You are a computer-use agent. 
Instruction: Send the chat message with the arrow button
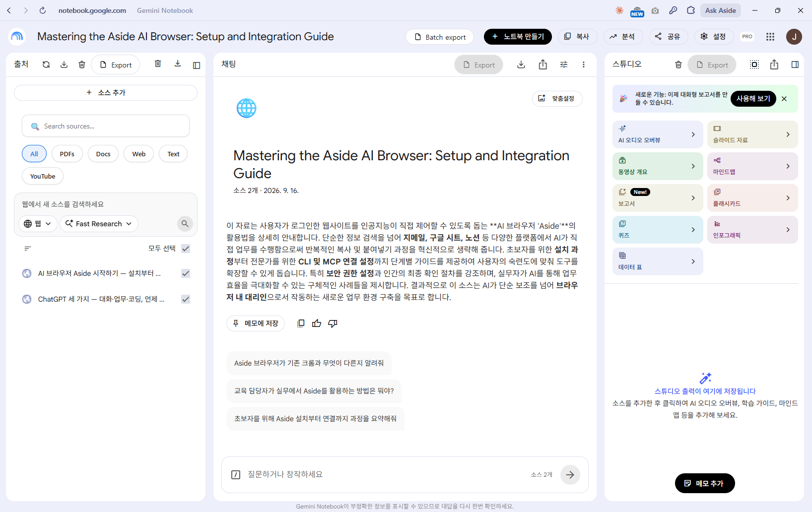click(570, 475)
